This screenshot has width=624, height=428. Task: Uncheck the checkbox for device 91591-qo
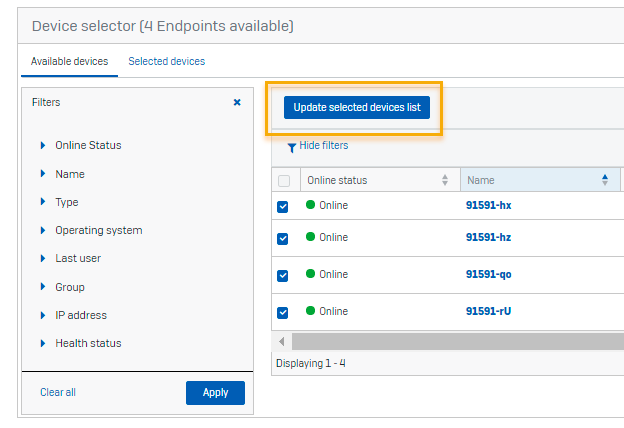click(283, 275)
